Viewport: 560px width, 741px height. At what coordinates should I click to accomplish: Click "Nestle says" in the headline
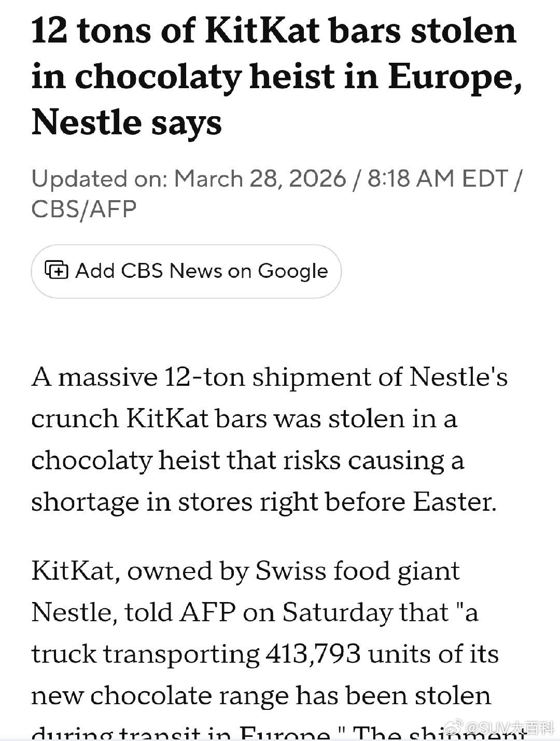[x=127, y=122]
